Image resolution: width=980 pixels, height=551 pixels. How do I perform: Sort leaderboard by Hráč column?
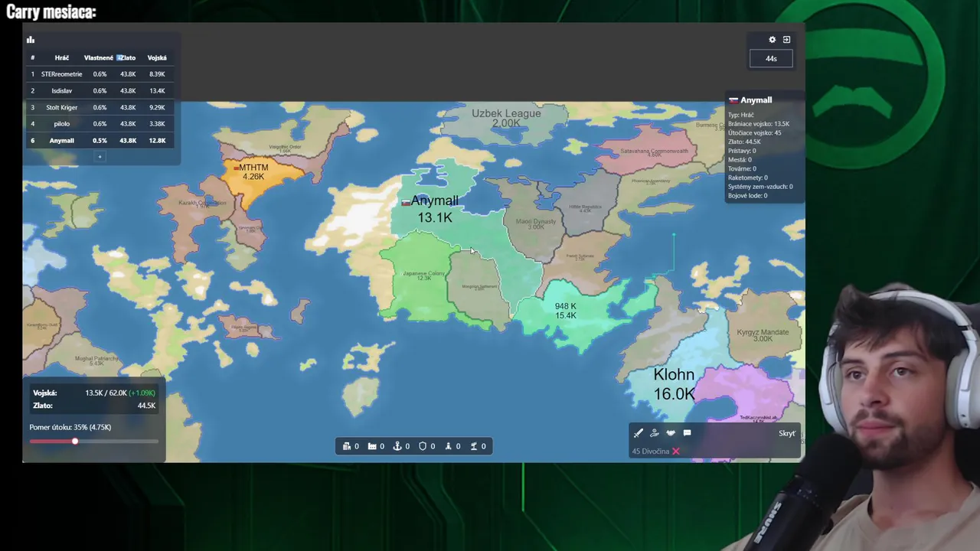point(62,58)
